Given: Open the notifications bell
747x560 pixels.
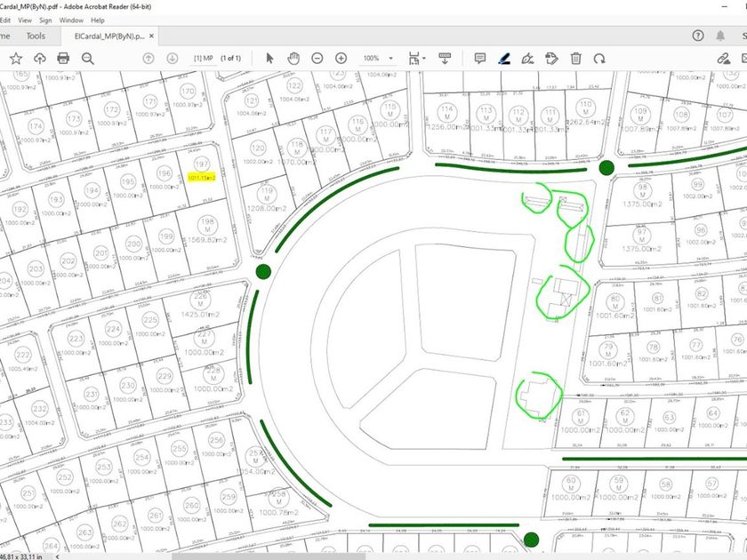Looking at the screenshot, I should [x=721, y=36].
